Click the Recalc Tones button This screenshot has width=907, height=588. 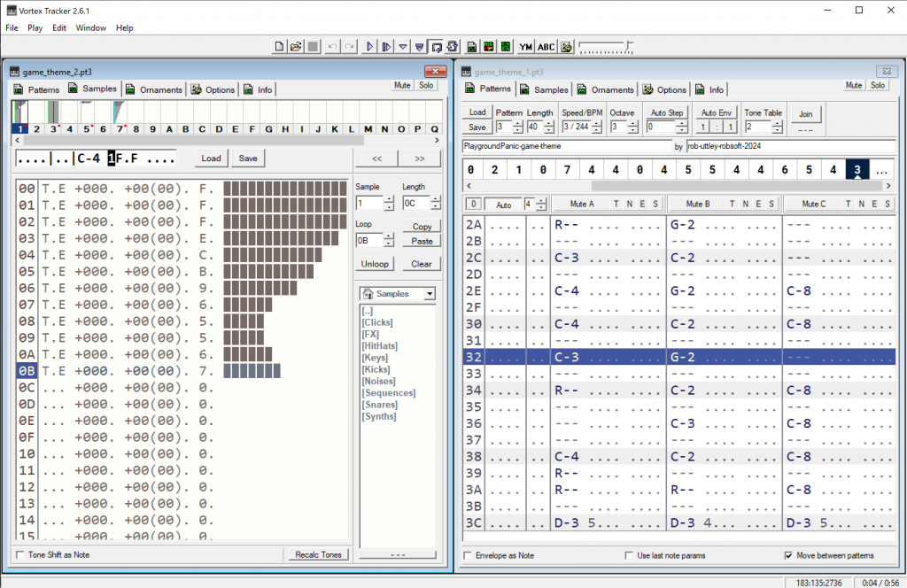tap(318, 554)
